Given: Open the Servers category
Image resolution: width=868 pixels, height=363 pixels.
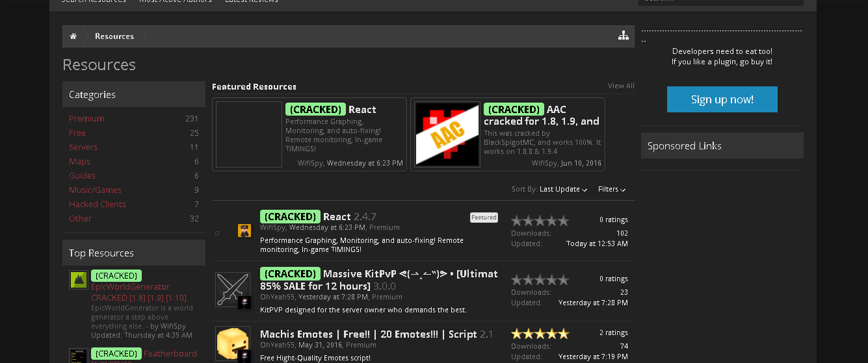Looking at the screenshot, I should [83, 147].
